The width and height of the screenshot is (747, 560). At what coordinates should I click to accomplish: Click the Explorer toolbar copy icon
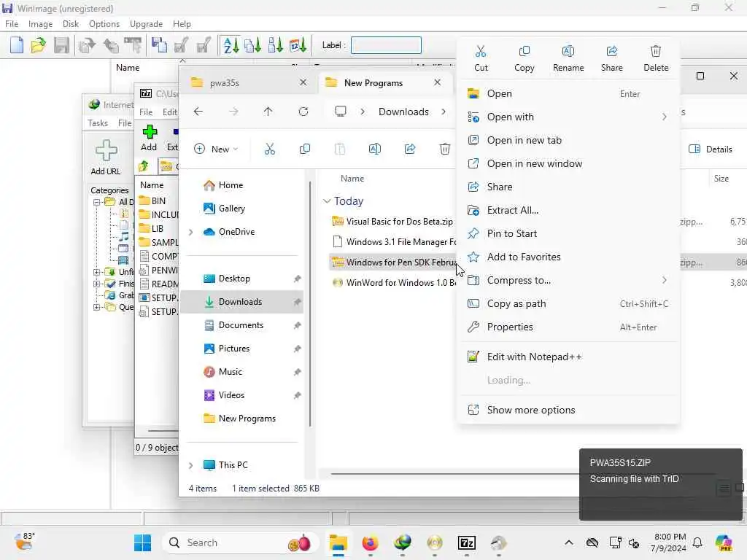(304, 149)
